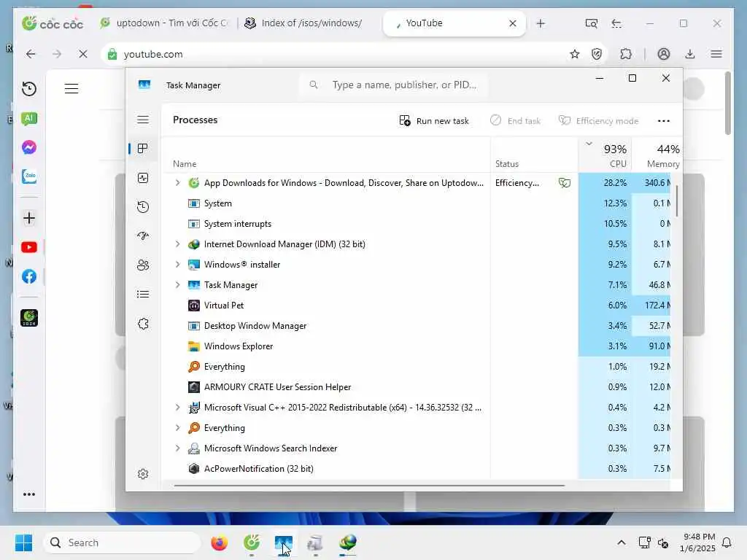
Task: Open Services page icon in Task Manager
Action: point(143,324)
